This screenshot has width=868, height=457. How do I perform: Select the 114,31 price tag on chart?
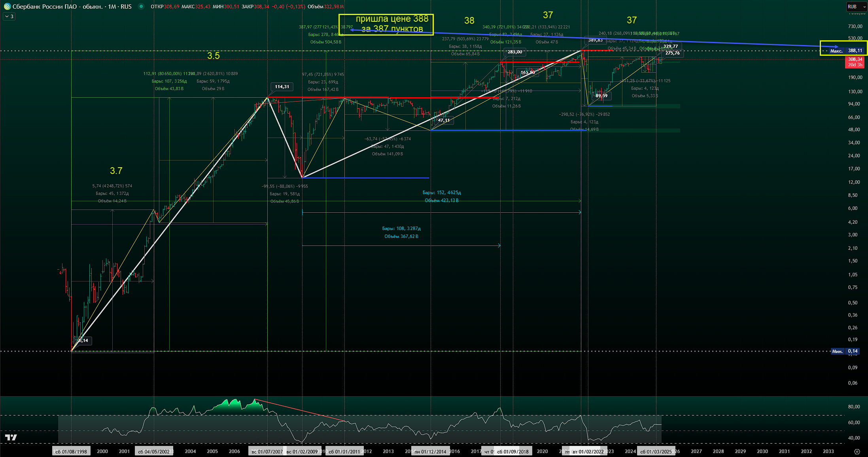coord(282,87)
